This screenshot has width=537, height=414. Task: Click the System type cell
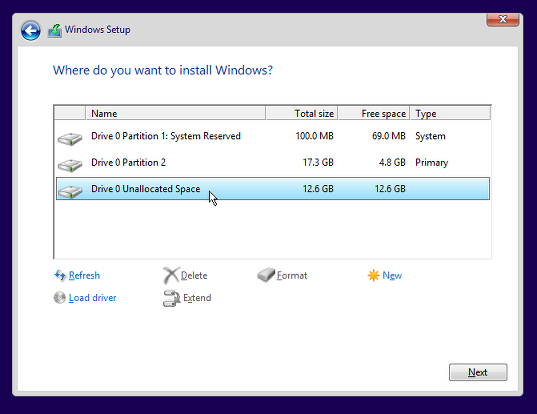point(430,136)
